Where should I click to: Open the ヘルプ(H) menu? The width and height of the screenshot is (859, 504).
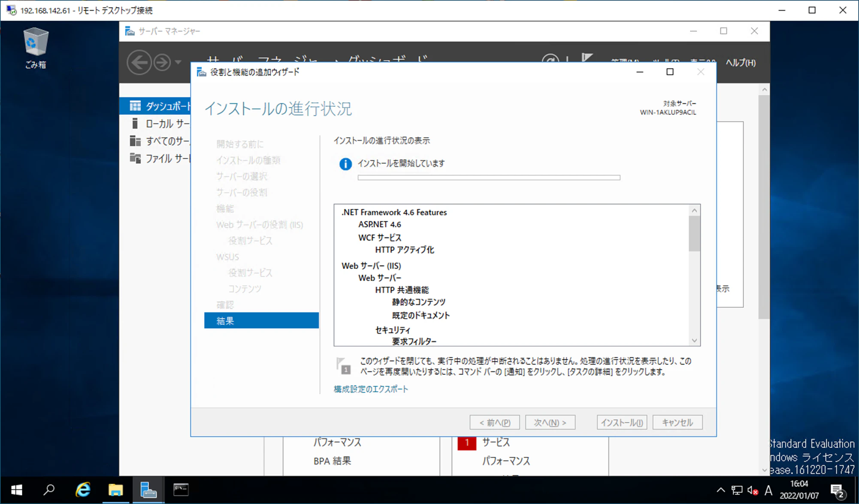point(741,63)
